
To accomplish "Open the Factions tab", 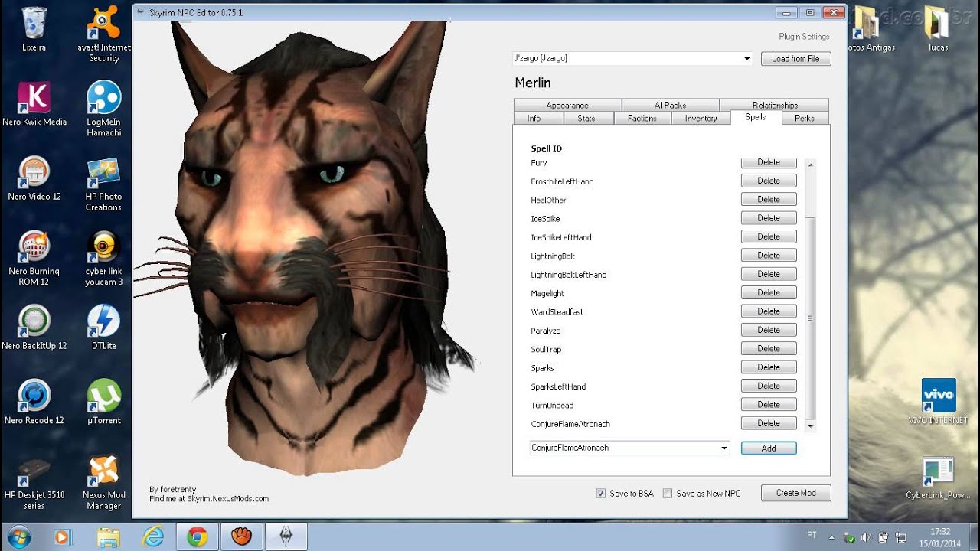I will point(642,118).
